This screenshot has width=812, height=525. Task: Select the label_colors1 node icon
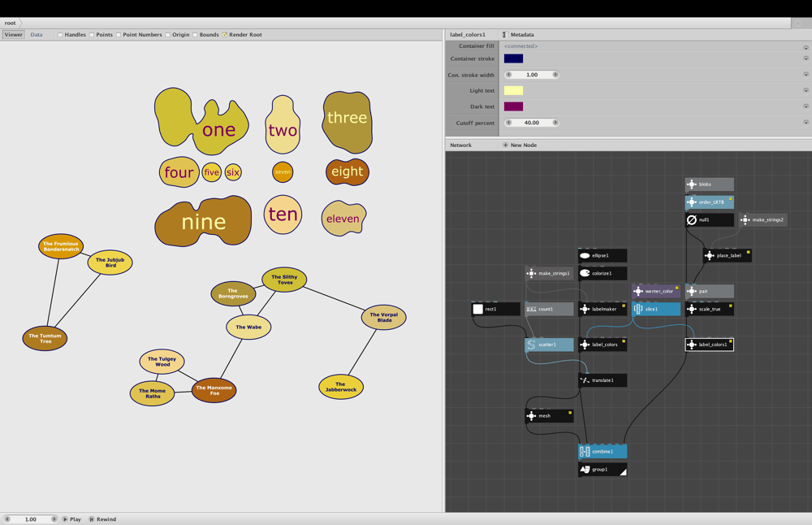pyautogui.click(x=691, y=345)
